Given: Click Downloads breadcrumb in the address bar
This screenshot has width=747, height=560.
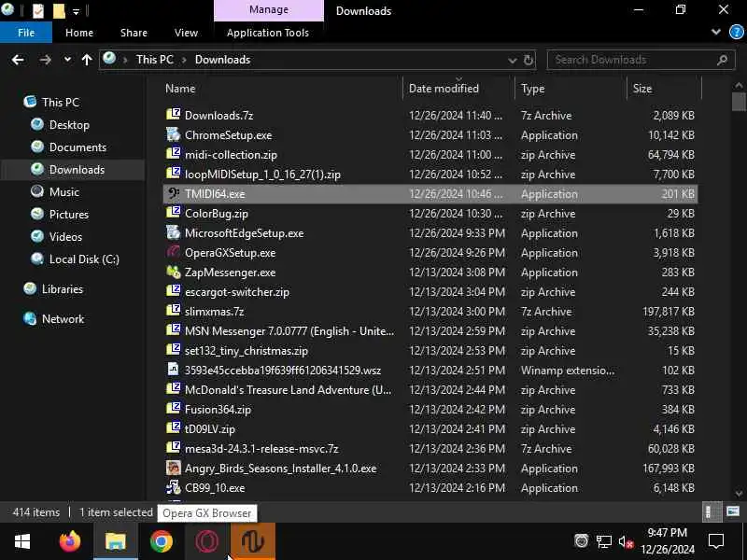Looking at the screenshot, I should click(222, 60).
